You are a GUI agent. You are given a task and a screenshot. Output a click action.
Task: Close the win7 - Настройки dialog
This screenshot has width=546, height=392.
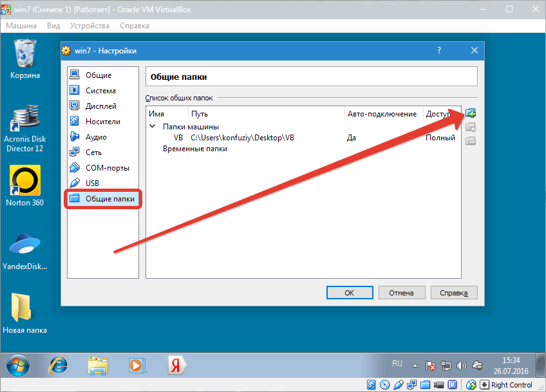[x=475, y=50]
